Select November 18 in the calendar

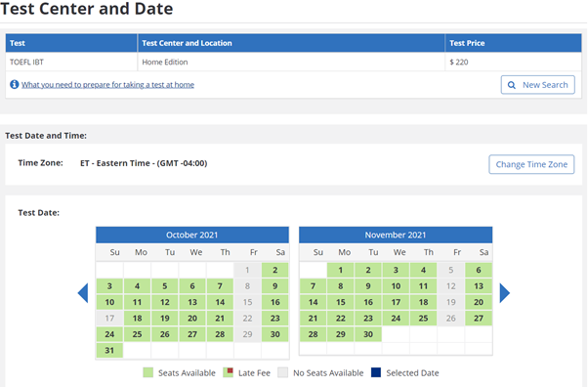(x=423, y=302)
